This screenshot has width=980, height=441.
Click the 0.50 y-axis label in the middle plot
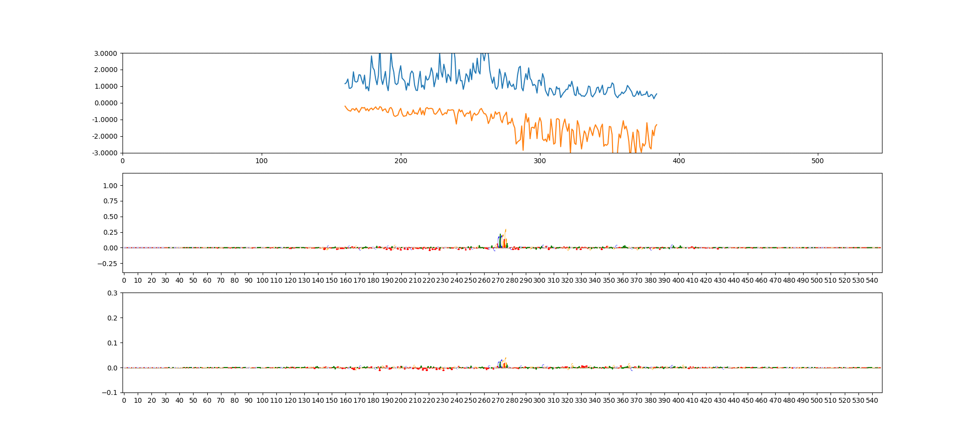click(x=110, y=217)
